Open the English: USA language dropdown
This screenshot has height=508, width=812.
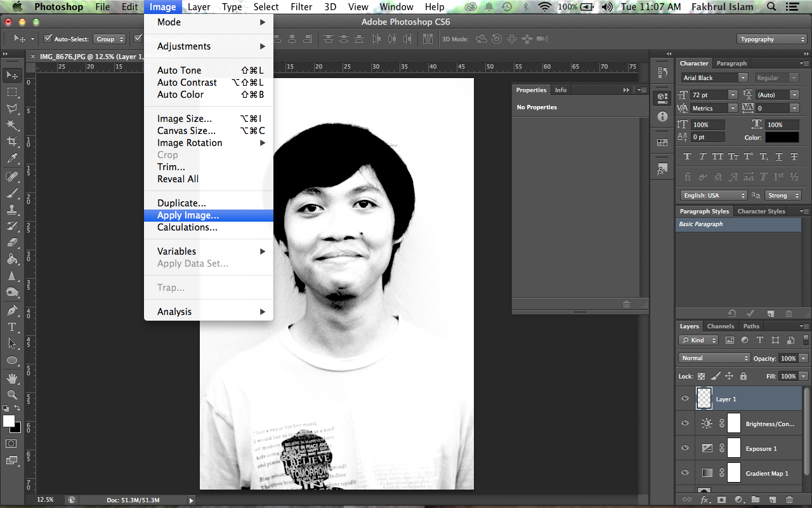714,196
